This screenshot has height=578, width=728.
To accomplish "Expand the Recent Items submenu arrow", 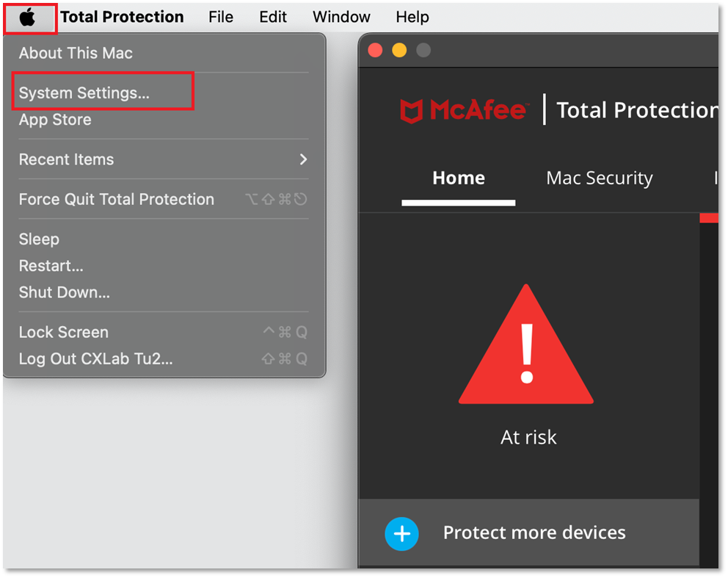I will [x=303, y=159].
